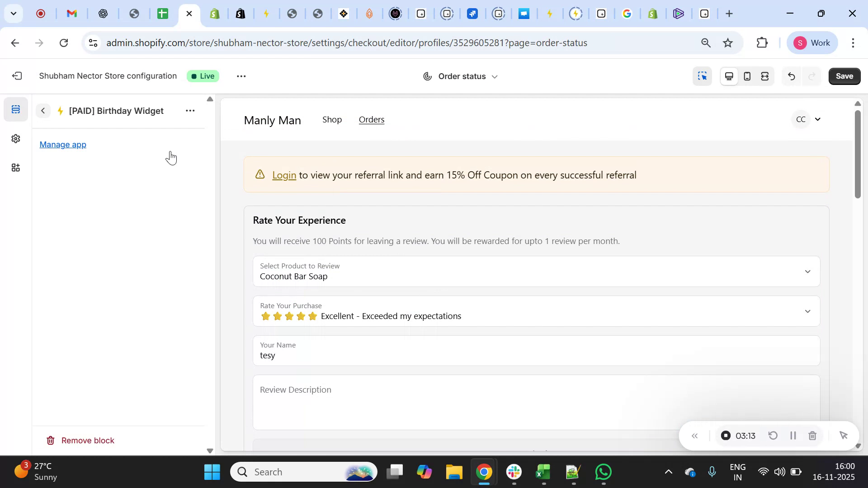Switch preview to mobile view

747,76
